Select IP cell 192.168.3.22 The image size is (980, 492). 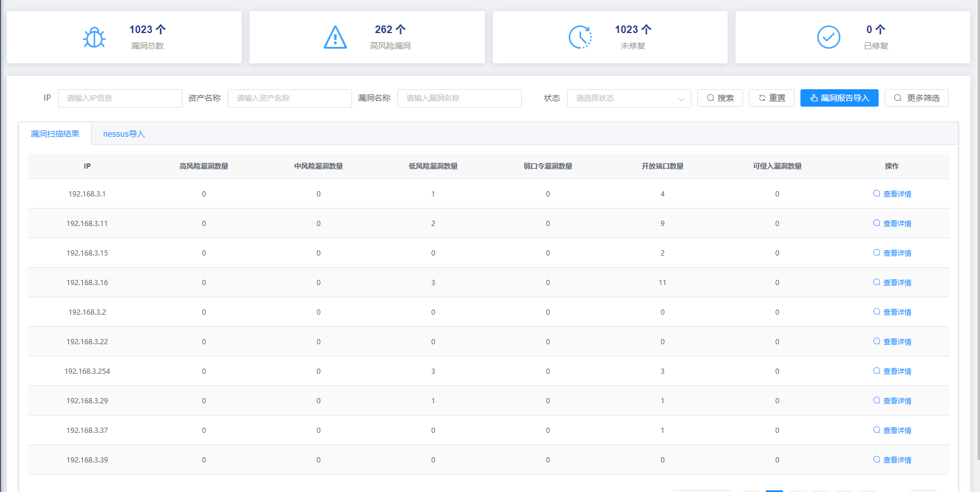click(87, 342)
